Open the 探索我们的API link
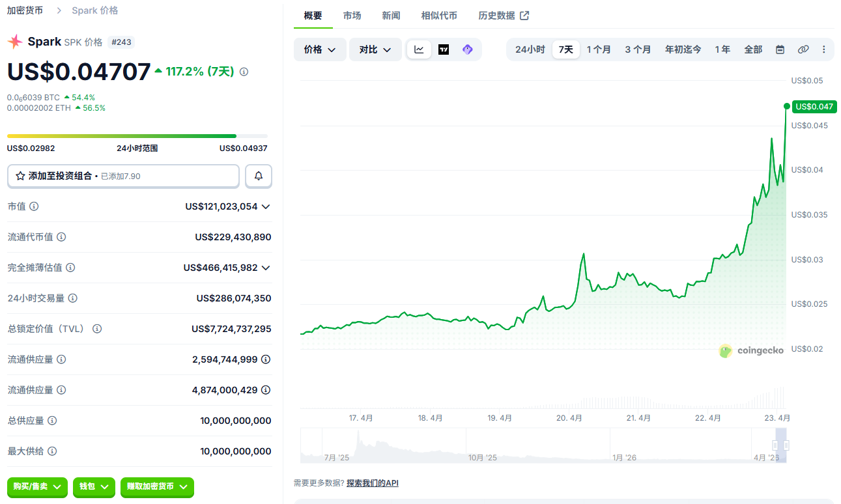The image size is (841, 504). point(372,483)
